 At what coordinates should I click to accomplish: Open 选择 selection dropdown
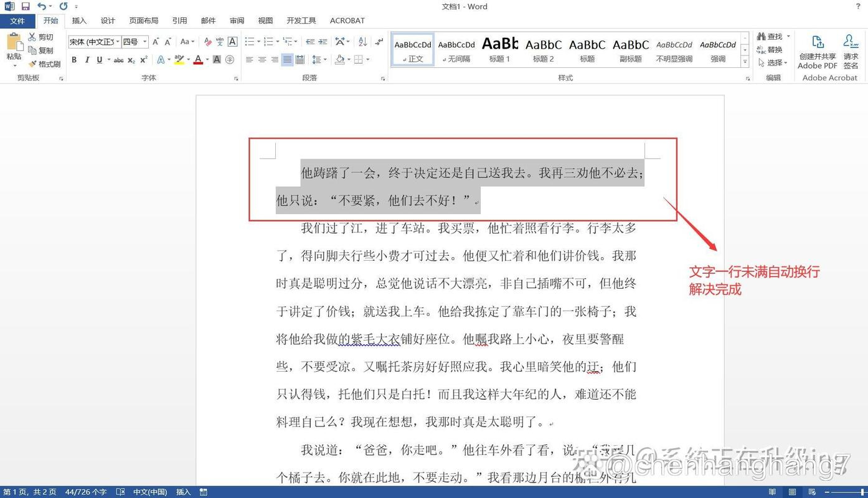pyautogui.click(x=773, y=63)
